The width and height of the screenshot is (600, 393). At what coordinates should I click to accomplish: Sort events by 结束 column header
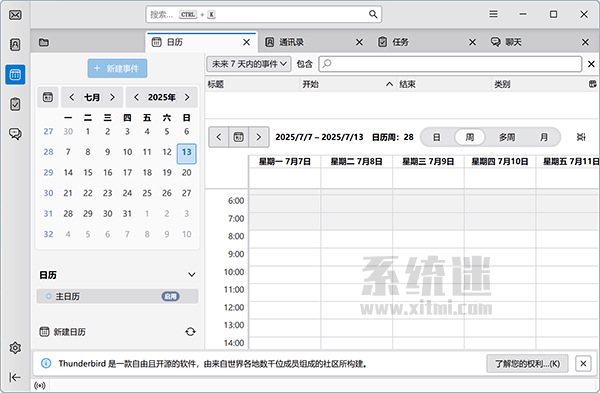tap(443, 84)
